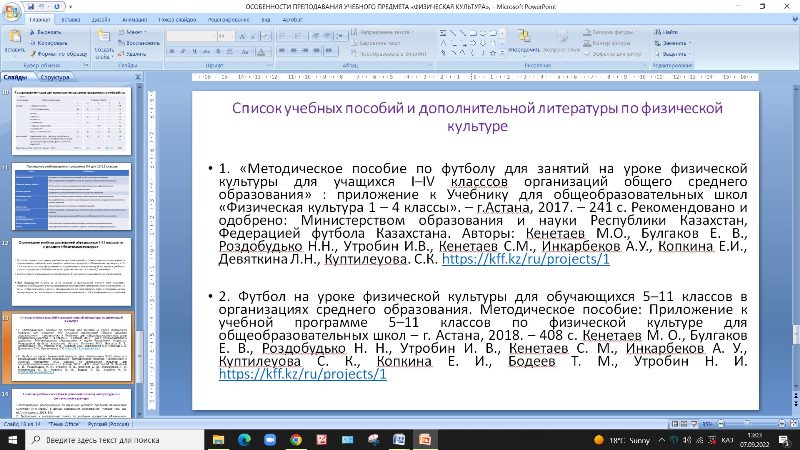The height and width of the screenshot is (450, 800).
Task: Open the font color swatch button
Action: coord(261,52)
